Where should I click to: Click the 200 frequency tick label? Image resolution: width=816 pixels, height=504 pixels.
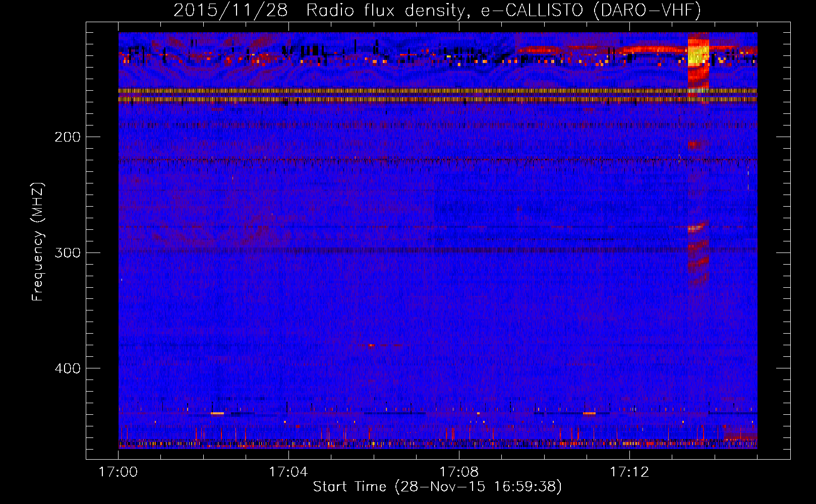[x=68, y=137]
